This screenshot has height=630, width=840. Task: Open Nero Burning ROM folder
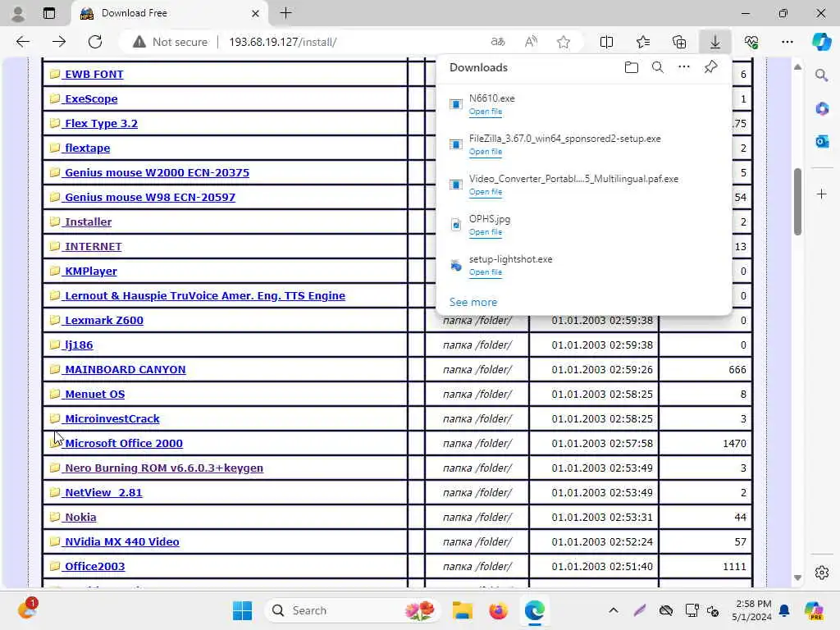163,468
